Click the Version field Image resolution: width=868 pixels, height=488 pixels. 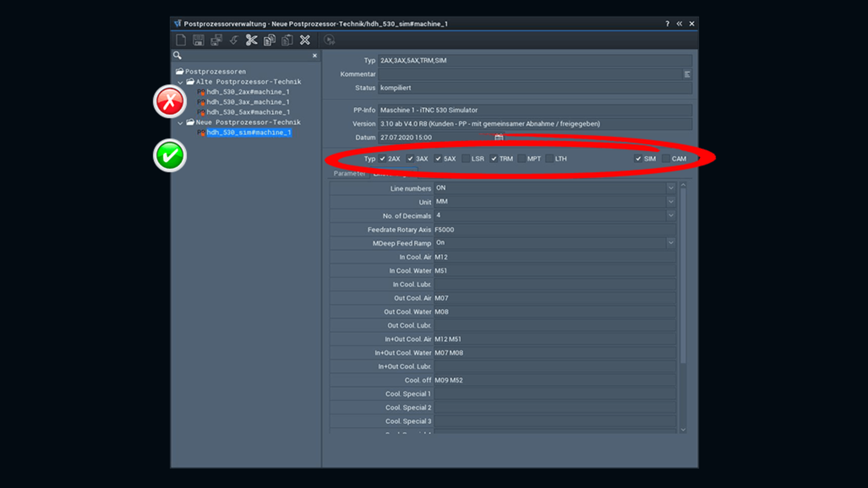coord(535,124)
